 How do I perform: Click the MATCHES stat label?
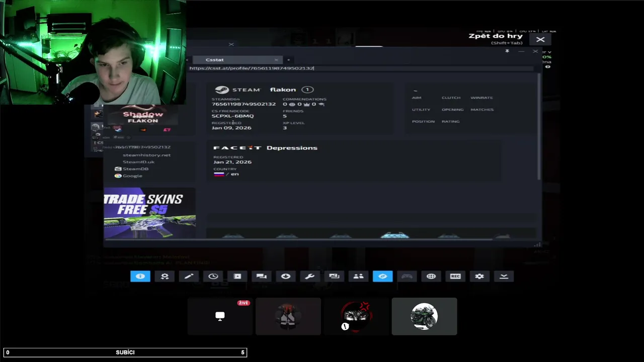(x=482, y=110)
